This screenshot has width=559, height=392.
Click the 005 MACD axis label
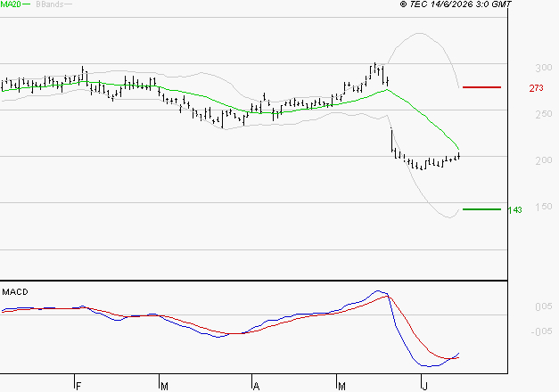(x=543, y=306)
